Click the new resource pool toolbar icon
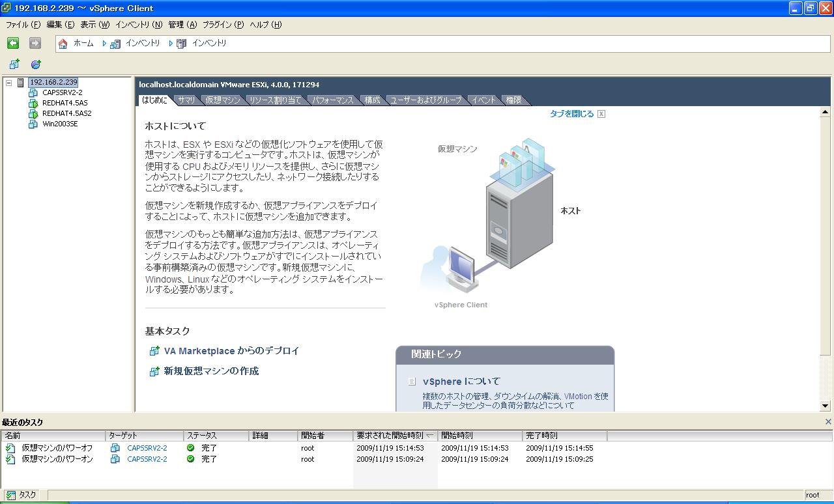834x504 pixels. (x=36, y=64)
